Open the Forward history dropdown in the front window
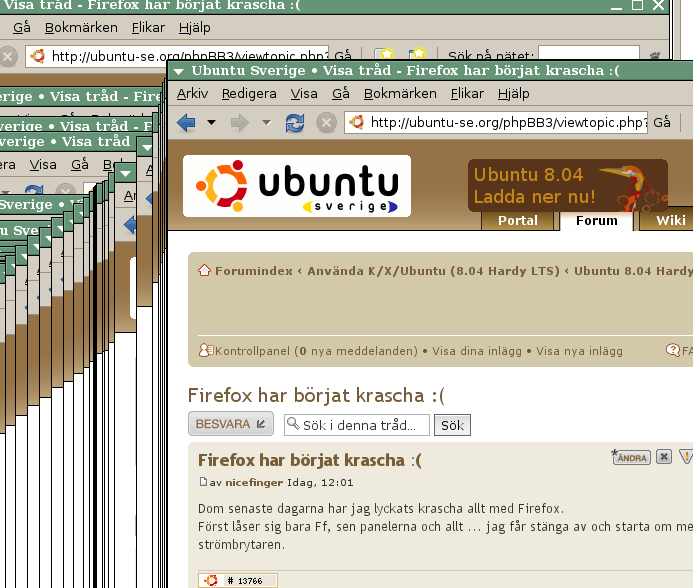Screen dimensions: 693x588 267,122
